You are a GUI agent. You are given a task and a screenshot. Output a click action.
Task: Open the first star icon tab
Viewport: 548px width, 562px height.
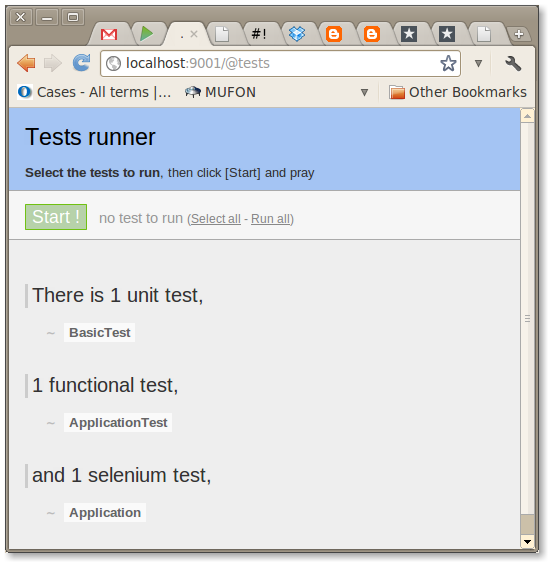[409, 34]
